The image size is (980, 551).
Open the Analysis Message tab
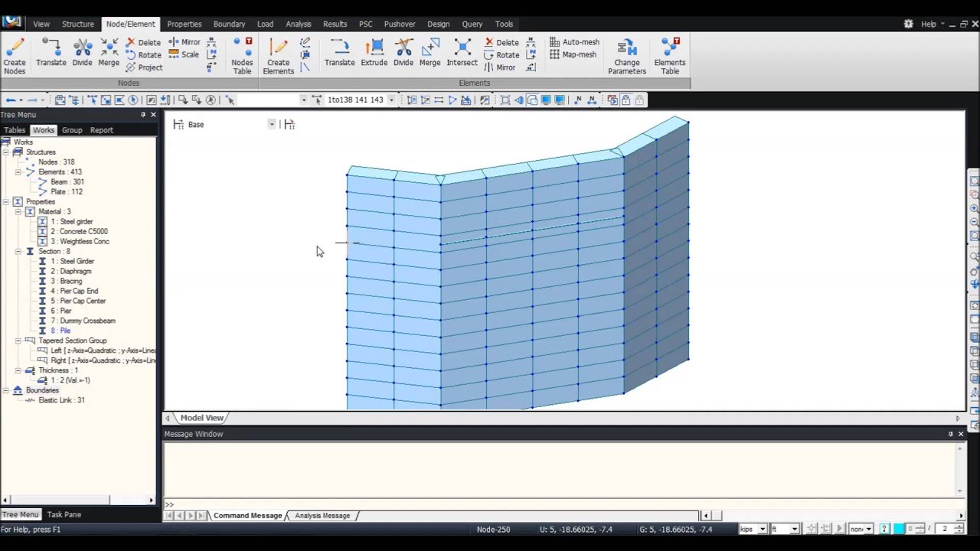pyautogui.click(x=322, y=516)
